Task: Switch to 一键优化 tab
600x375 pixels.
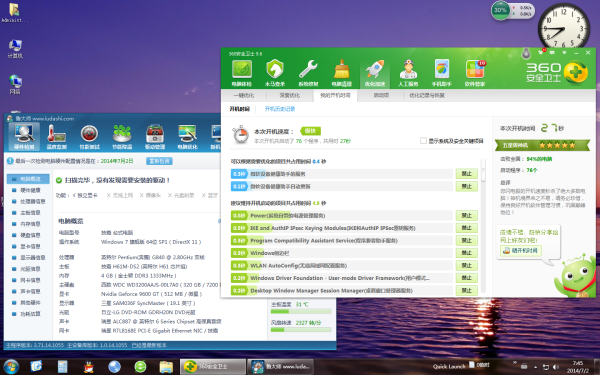Action: pyautogui.click(x=244, y=95)
